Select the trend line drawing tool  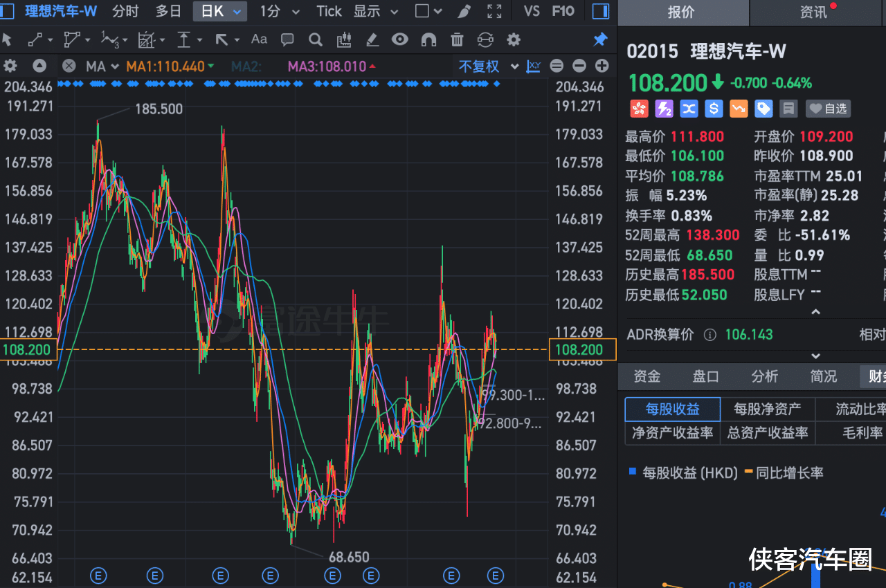pos(35,39)
